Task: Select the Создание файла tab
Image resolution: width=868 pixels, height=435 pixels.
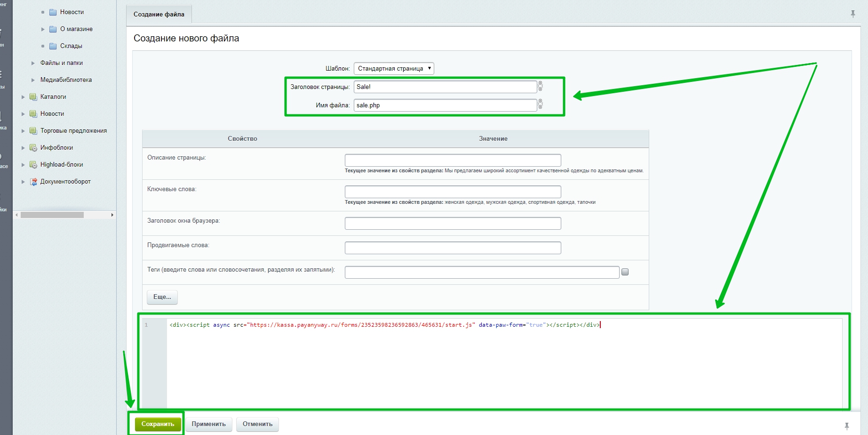Action: (159, 15)
